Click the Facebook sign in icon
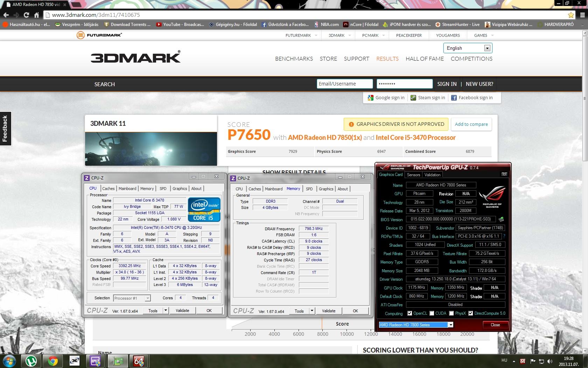The width and height of the screenshot is (588, 368). point(454,98)
